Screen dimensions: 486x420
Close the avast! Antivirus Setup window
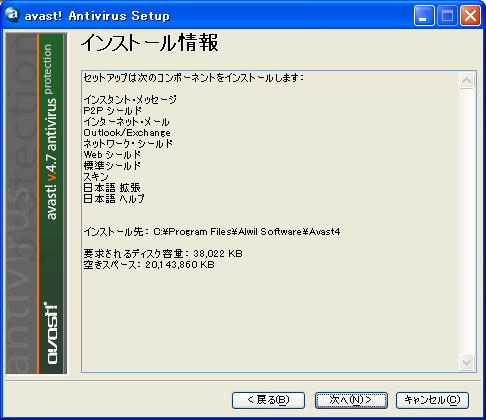pyautogui.click(x=470, y=15)
